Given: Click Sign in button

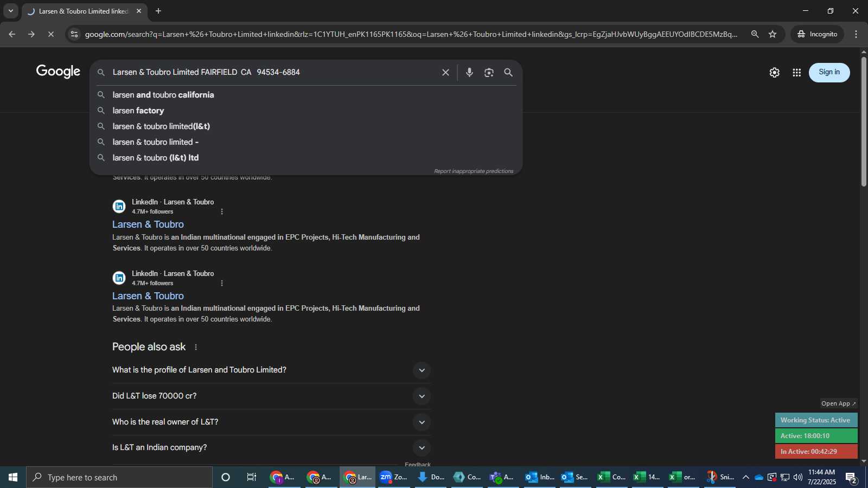Looking at the screenshot, I should pos(829,72).
